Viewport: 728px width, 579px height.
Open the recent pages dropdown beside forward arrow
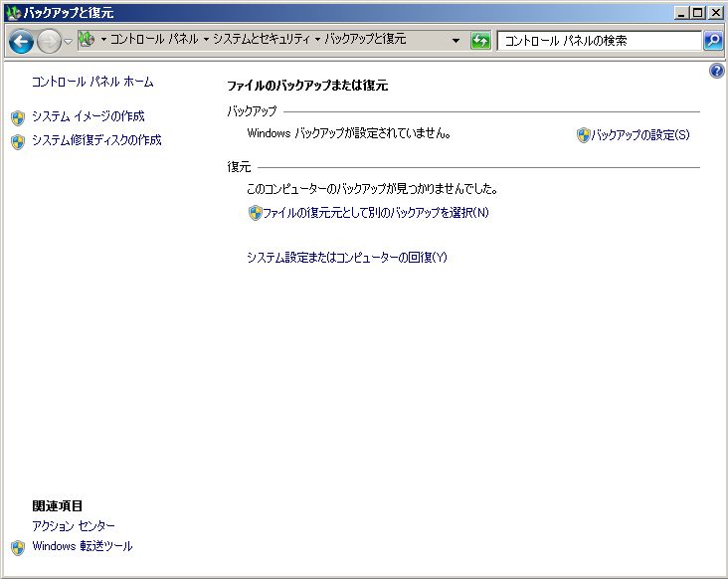[68, 42]
